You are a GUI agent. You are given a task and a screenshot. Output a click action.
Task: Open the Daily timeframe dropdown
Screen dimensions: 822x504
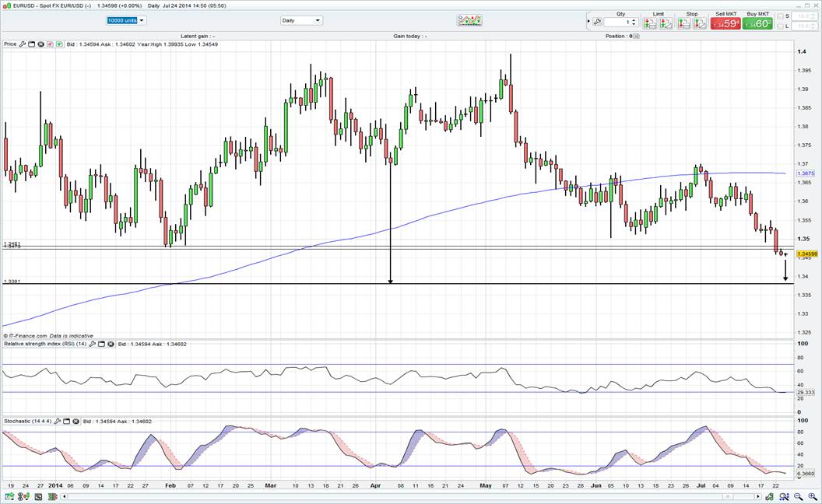tap(301, 20)
